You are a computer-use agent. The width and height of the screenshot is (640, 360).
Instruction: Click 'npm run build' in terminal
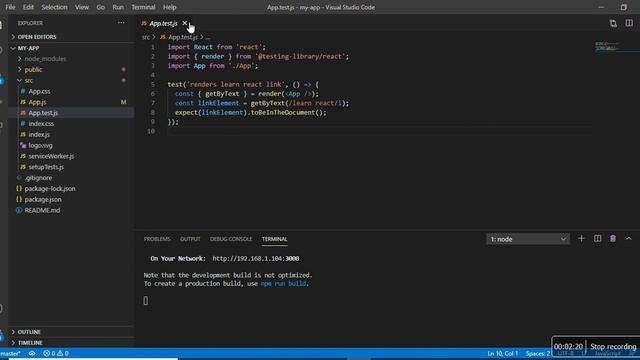(x=283, y=283)
